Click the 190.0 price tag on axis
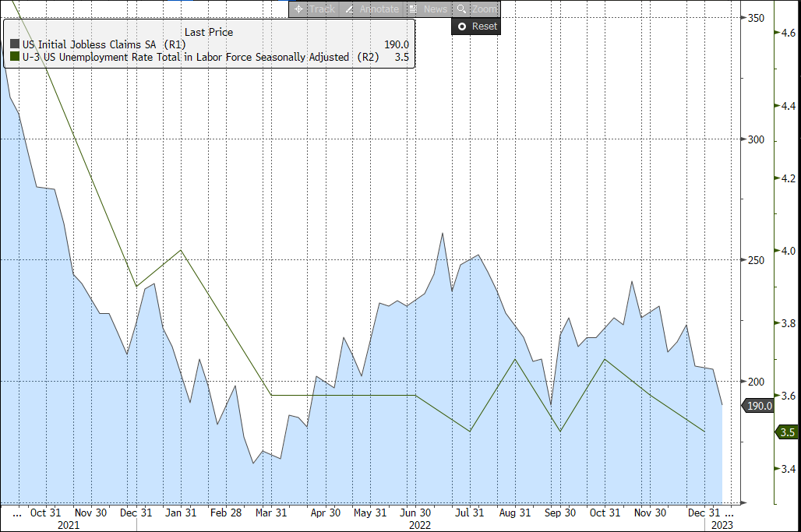 coord(757,406)
